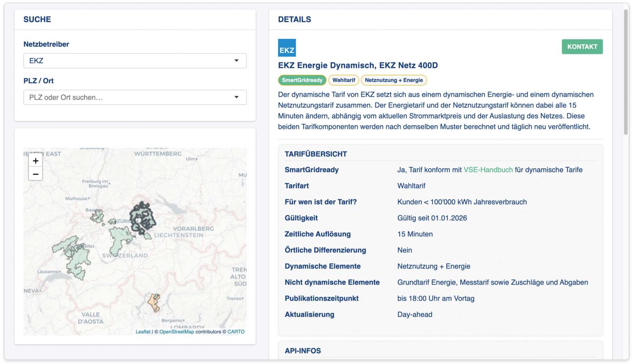The height and width of the screenshot is (364, 633).
Task: Click the Für wen ist der Tarif? label
Action: tap(321, 202)
